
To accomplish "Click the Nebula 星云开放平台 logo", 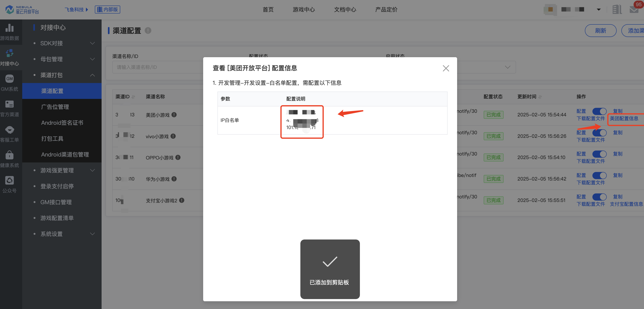I will pos(22,10).
